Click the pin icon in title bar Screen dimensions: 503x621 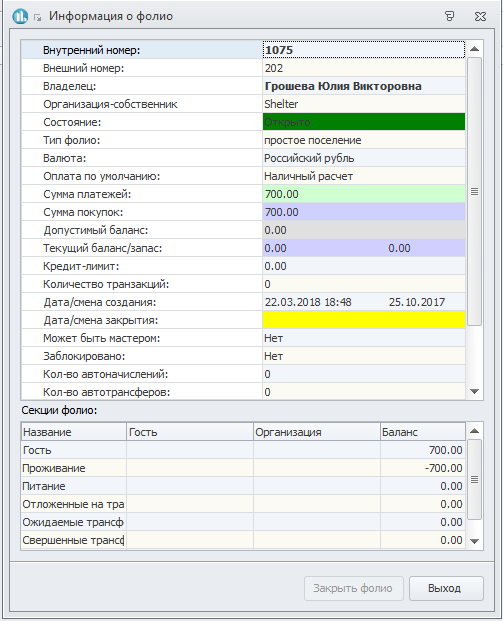[450, 16]
